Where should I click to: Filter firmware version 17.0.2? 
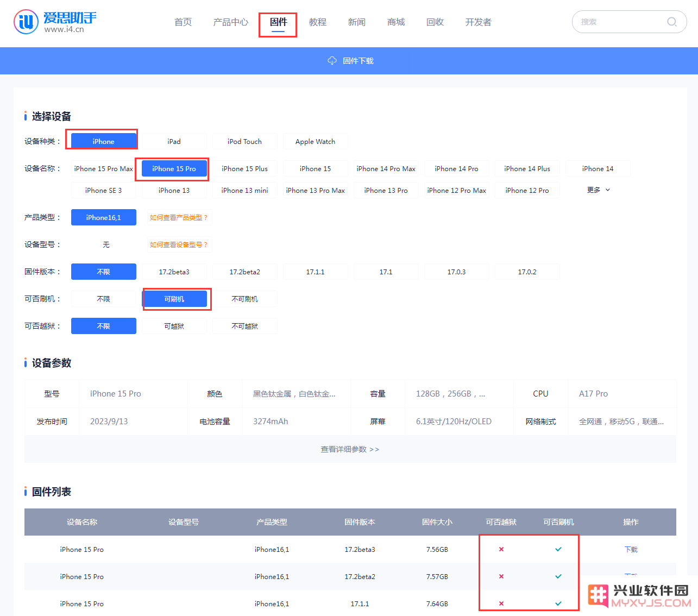coord(527,272)
